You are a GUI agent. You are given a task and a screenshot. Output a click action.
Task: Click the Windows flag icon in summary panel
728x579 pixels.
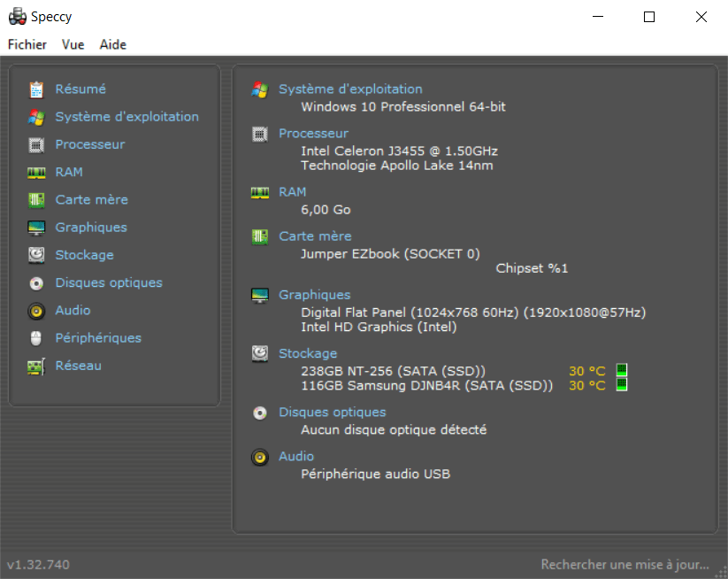[259, 89]
